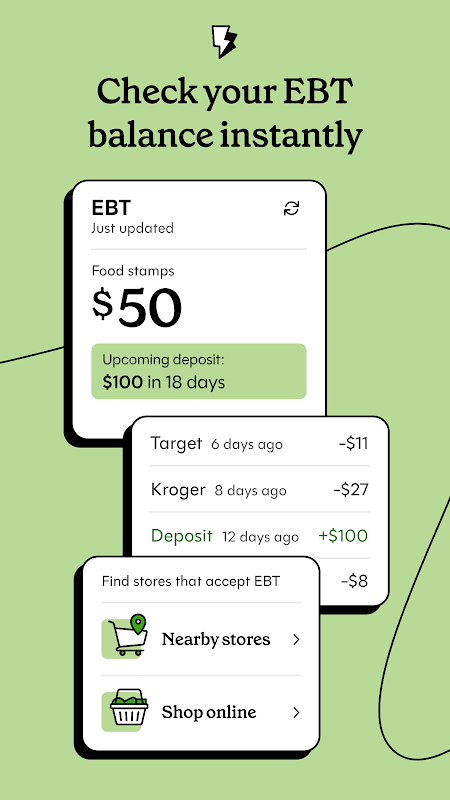Screen dimensions: 450x800
Task: Open Shop online option
Action: pos(201,712)
